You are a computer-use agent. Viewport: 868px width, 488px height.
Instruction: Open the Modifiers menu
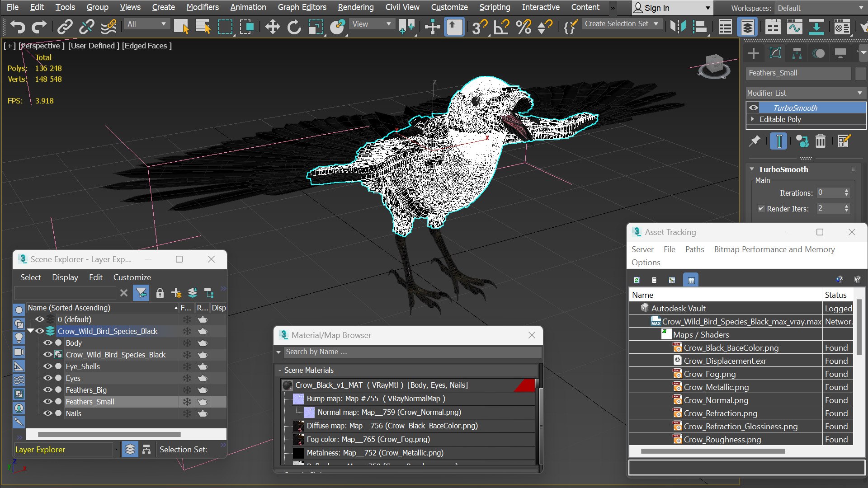[202, 7]
